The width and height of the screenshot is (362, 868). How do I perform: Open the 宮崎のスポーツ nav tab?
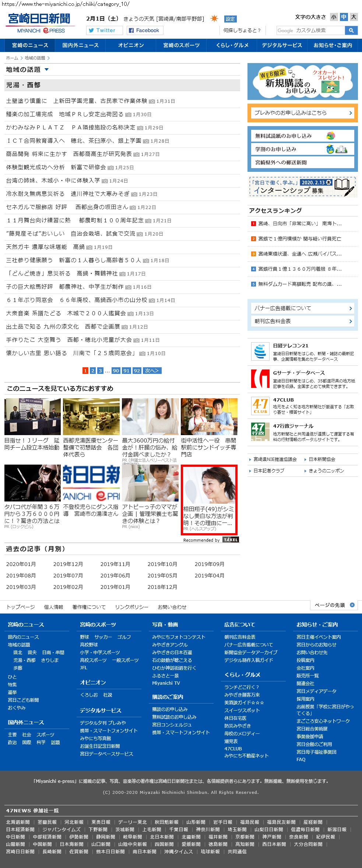(x=181, y=45)
